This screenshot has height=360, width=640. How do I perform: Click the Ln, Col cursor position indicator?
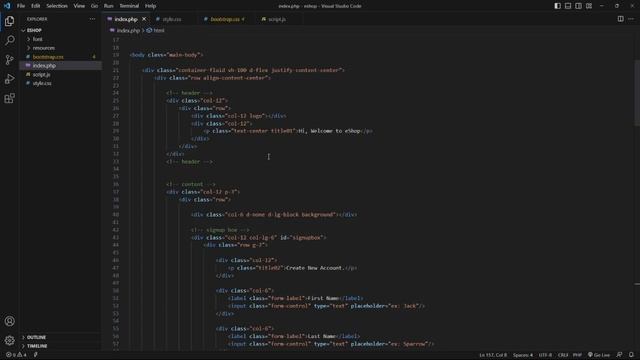click(x=493, y=355)
